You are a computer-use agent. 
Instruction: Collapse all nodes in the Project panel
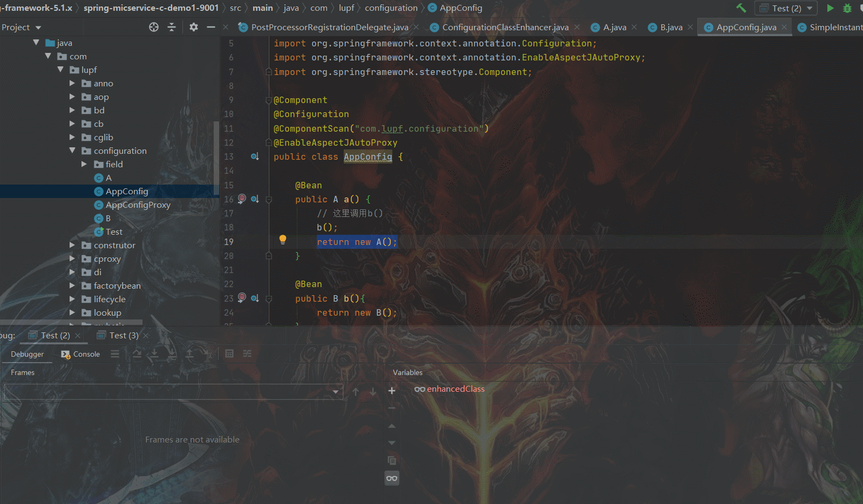[172, 27]
